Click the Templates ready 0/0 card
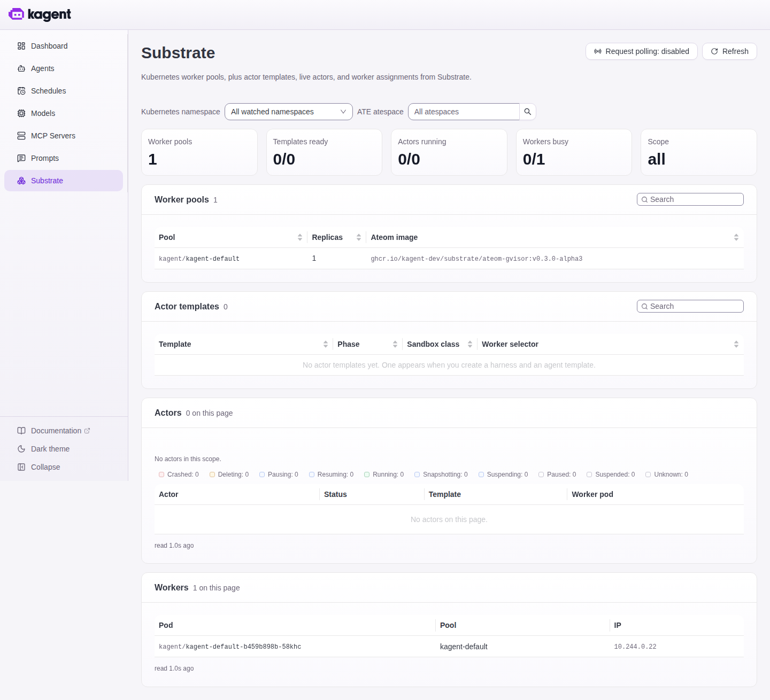 pyautogui.click(x=324, y=152)
